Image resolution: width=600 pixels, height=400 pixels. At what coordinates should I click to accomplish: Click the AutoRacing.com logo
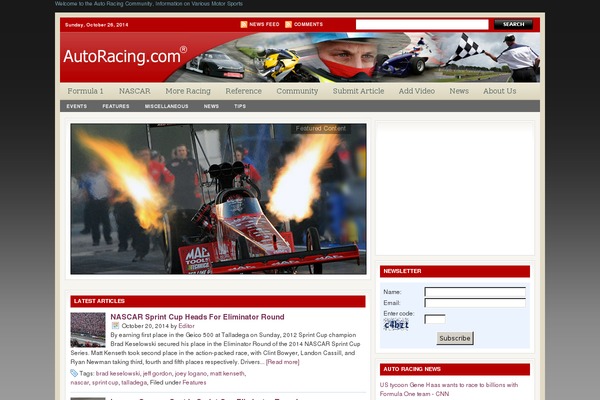(x=125, y=56)
